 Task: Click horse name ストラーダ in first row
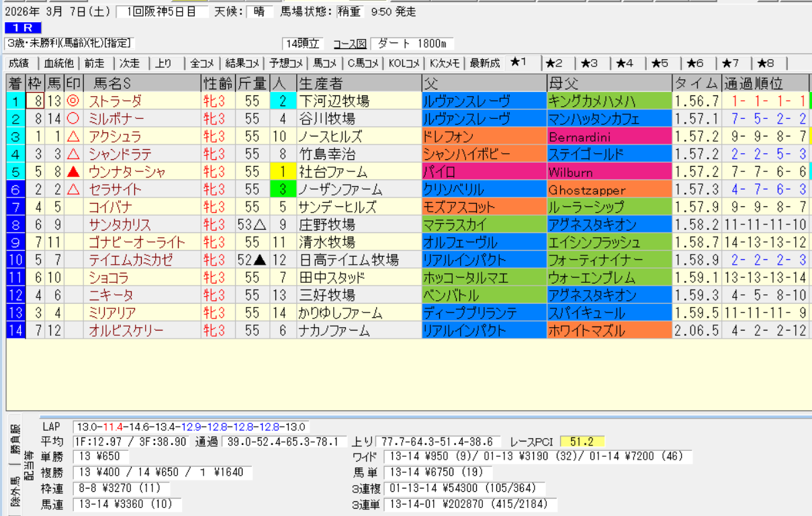[116, 101]
